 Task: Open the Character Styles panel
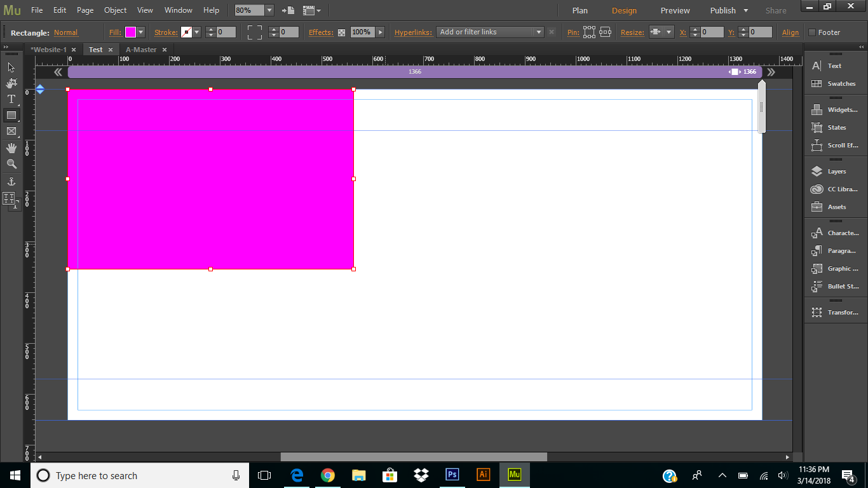tap(836, 233)
